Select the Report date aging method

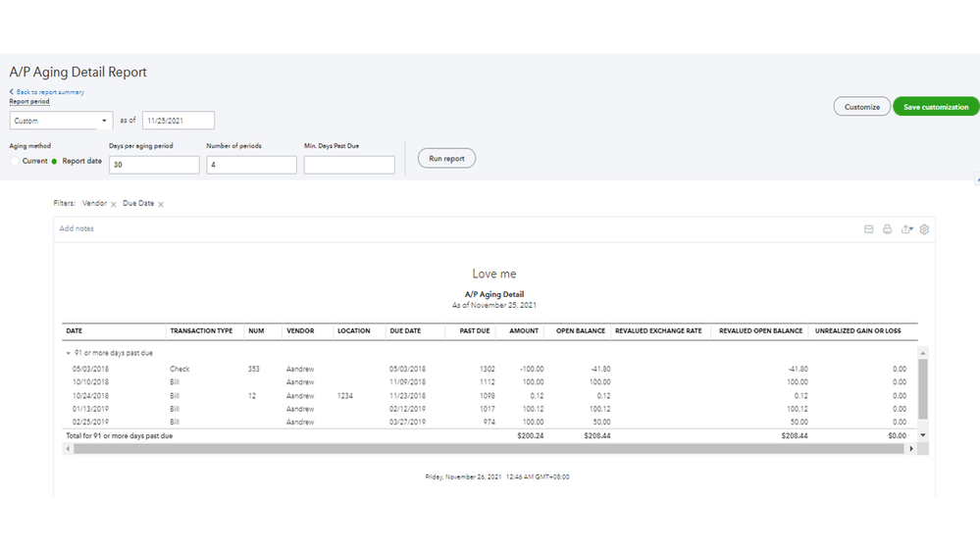coord(55,161)
